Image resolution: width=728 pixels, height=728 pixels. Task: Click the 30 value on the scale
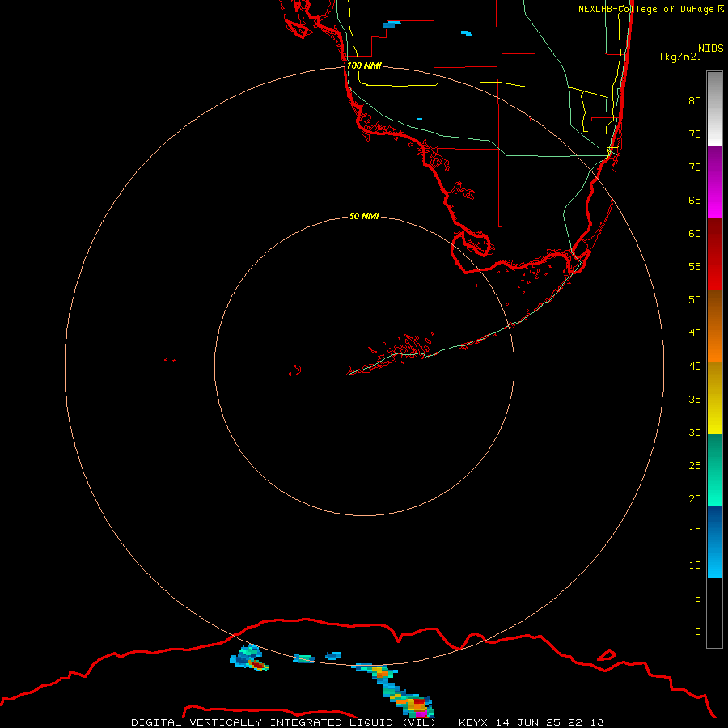(x=695, y=432)
